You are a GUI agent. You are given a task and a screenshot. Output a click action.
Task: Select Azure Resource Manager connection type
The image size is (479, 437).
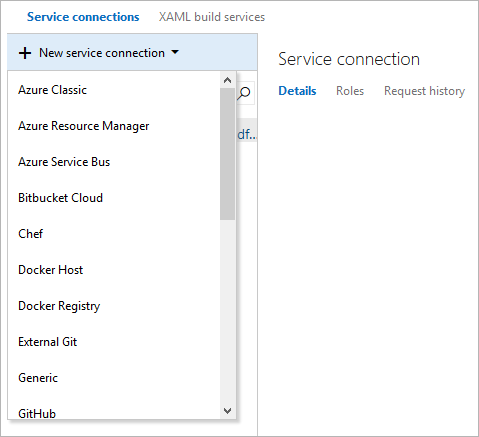114,126
